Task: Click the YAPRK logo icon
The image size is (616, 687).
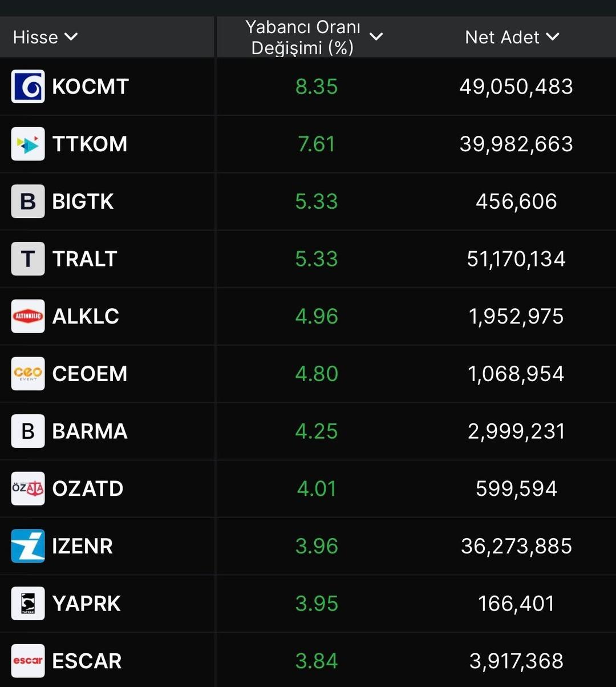Action: (x=28, y=604)
